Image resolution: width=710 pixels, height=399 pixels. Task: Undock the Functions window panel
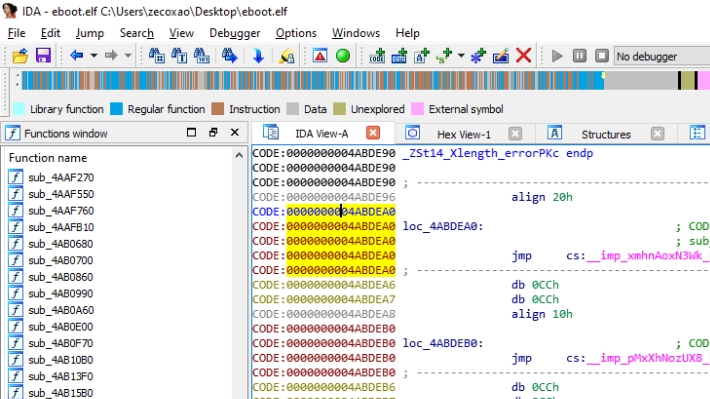[213, 132]
